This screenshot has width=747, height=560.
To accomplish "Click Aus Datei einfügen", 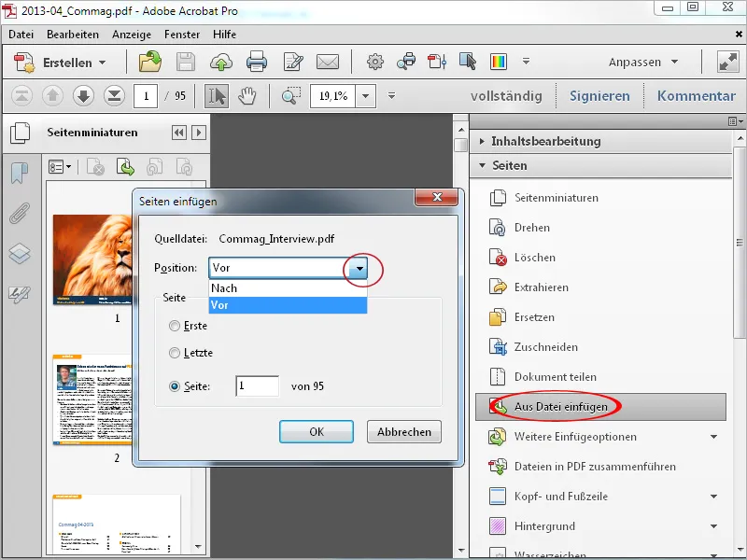I will point(600,407).
